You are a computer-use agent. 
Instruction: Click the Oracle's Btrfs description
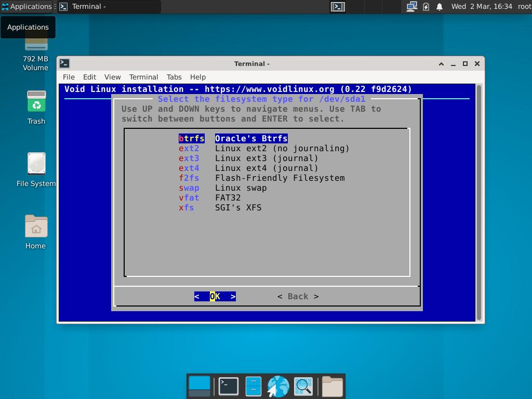(x=251, y=138)
